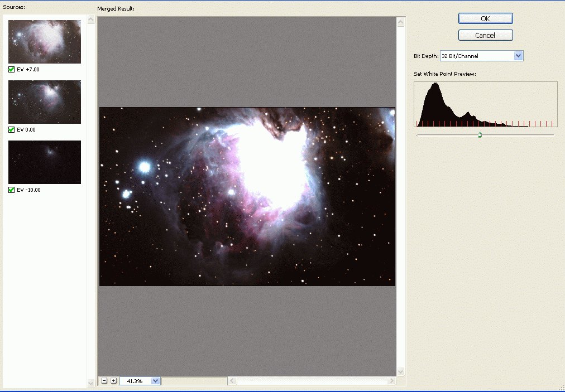Click the sources list scroll down arrow
The width and height of the screenshot is (565, 392).
tap(91, 383)
